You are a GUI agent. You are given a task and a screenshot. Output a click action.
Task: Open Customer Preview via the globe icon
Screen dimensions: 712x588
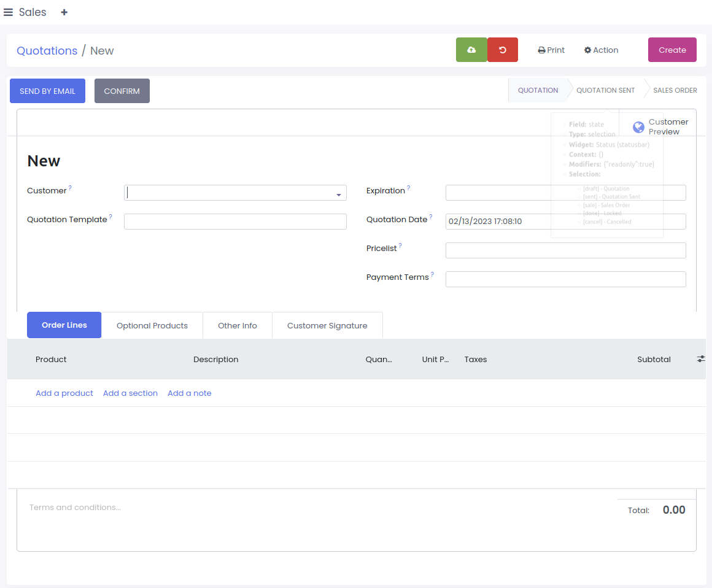[x=639, y=127]
